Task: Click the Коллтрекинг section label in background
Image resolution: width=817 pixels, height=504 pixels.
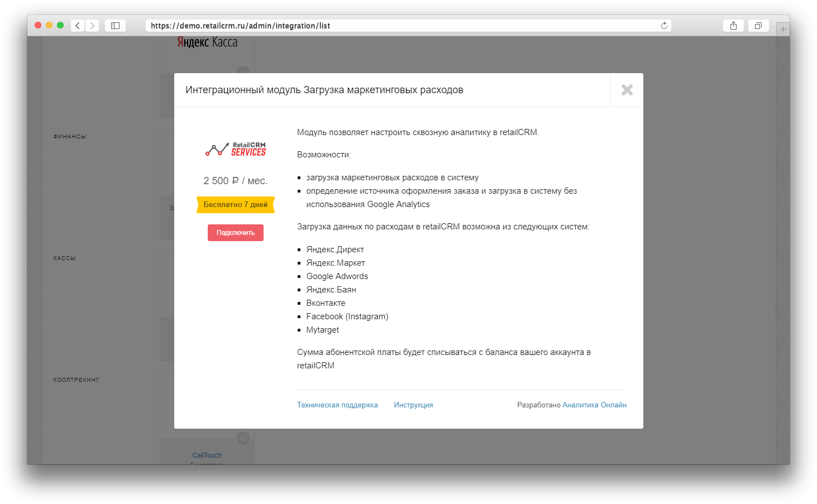Action: coord(76,380)
